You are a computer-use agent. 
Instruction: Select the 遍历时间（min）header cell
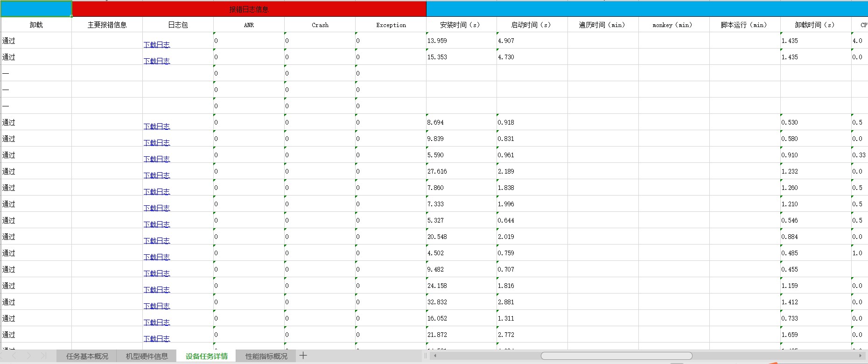click(603, 25)
